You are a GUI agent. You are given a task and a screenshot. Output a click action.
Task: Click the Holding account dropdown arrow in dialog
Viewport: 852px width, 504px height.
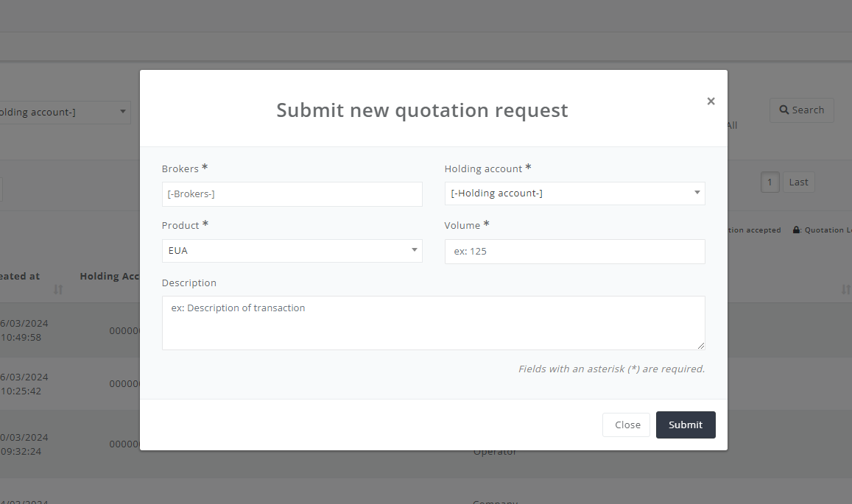click(x=697, y=193)
